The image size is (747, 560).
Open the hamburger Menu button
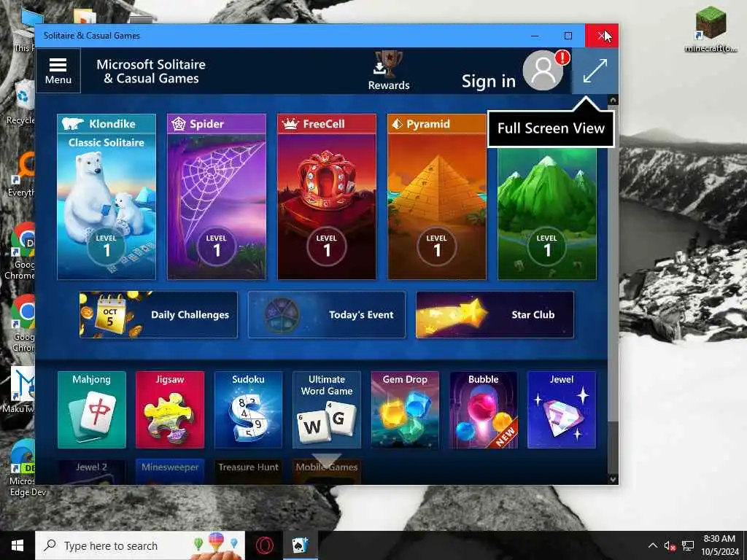click(x=58, y=71)
